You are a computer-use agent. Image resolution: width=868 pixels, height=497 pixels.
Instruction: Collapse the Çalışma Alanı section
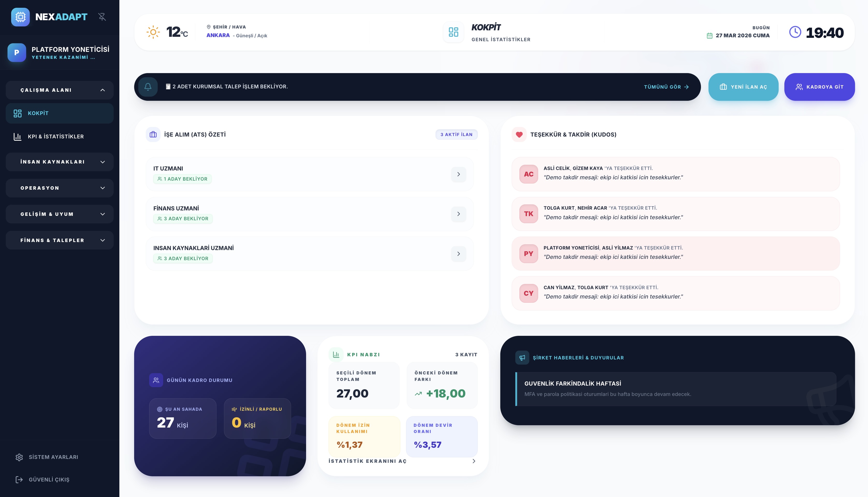pyautogui.click(x=59, y=90)
